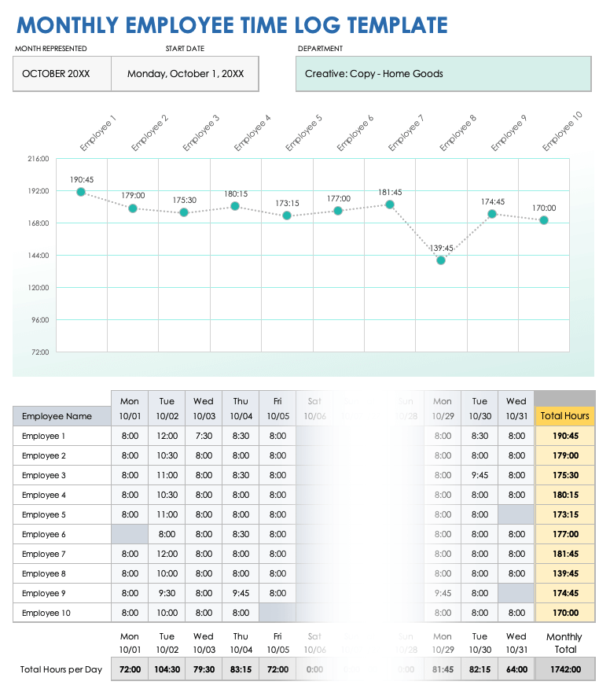Click the yellow Total Hours column header
Image resolution: width=610 pixels, height=700 pixels.
point(564,416)
